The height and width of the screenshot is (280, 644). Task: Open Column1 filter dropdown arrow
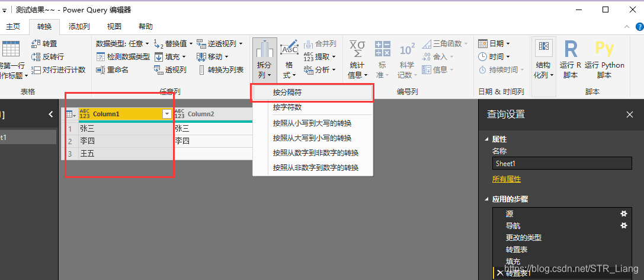coord(167,114)
